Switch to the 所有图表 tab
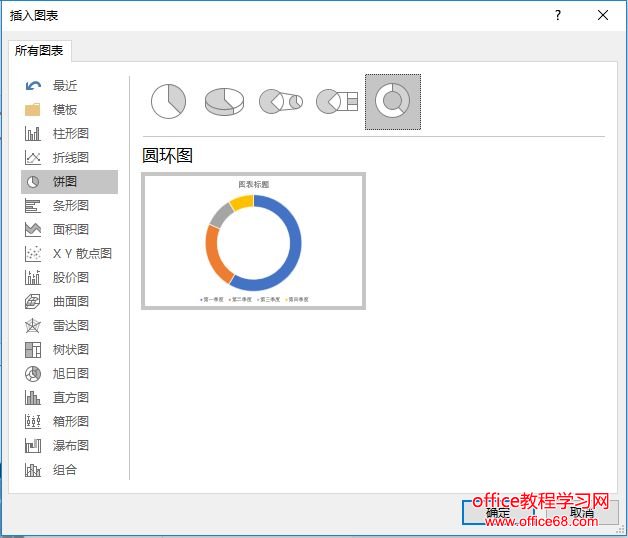Screen dimensions: 628x538 [39, 50]
